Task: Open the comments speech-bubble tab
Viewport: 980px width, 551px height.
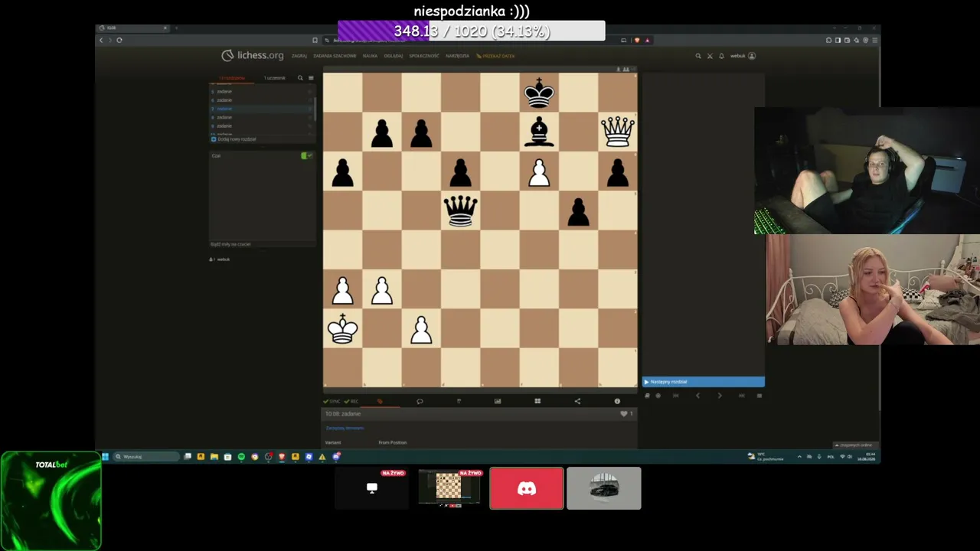Action: point(420,401)
